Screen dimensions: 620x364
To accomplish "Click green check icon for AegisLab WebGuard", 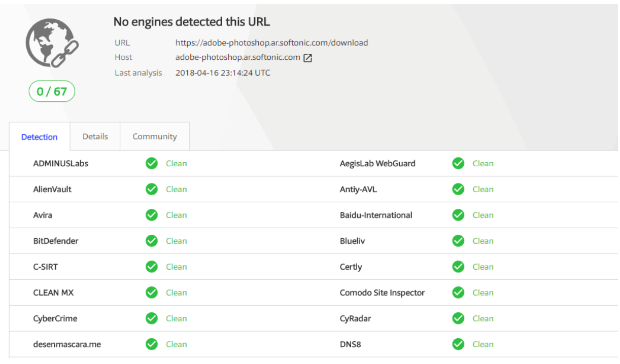I will [x=458, y=163].
